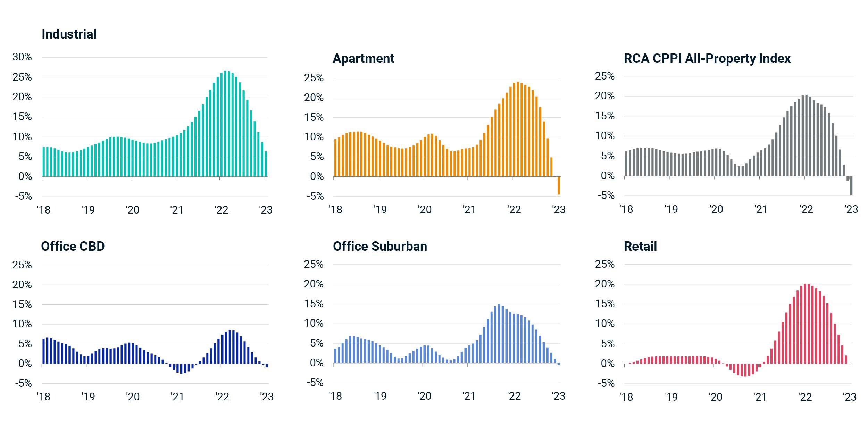Select the RCA CPPI All-Property Index heading
868x434 pixels.
(707, 58)
